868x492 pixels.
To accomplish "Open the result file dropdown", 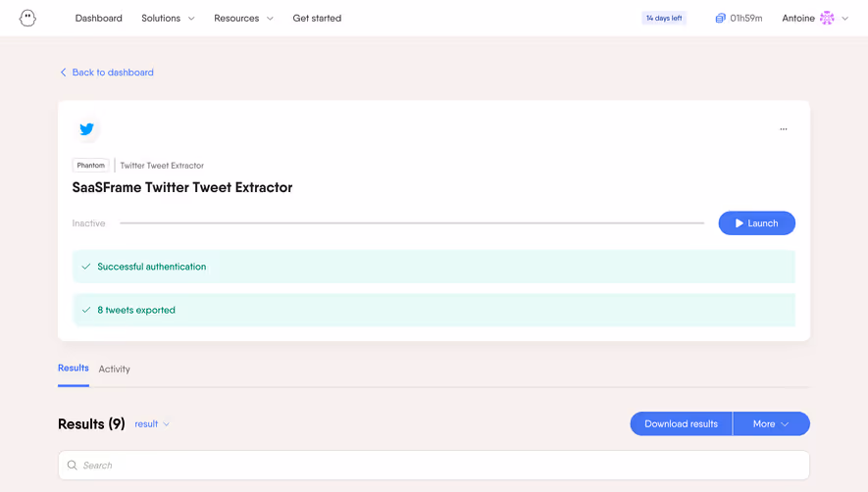I will [x=152, y=424].
